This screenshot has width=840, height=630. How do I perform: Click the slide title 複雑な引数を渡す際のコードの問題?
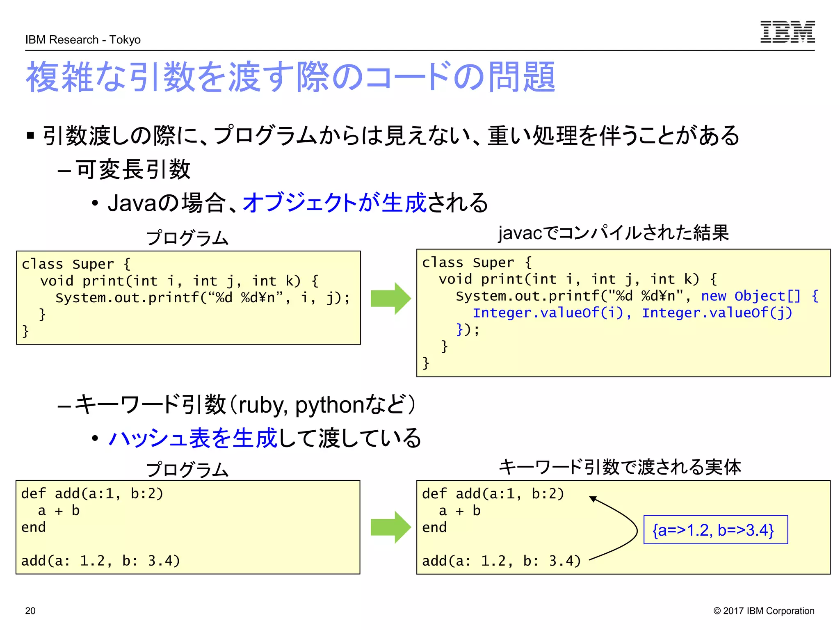(291, 77)
